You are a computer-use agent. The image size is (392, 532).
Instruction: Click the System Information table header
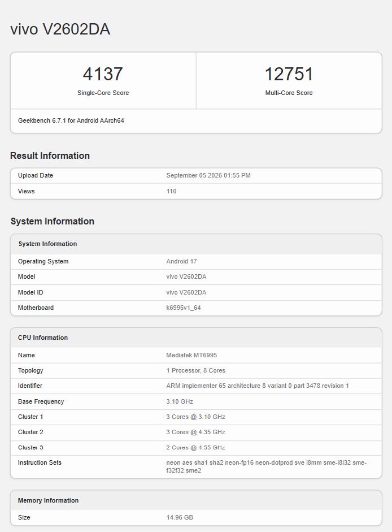[x=196, y=244]
